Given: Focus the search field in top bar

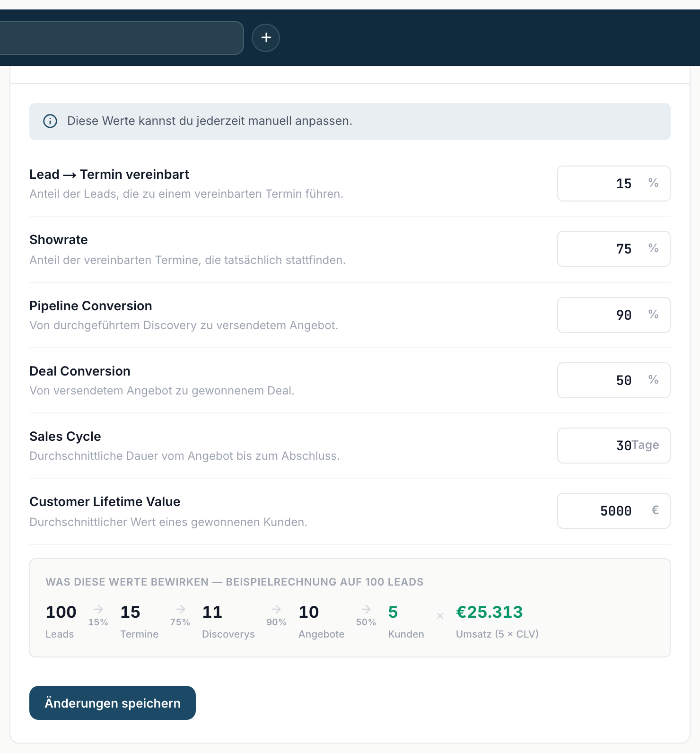Looking at the screenshot, I should (x=122, y=38).
